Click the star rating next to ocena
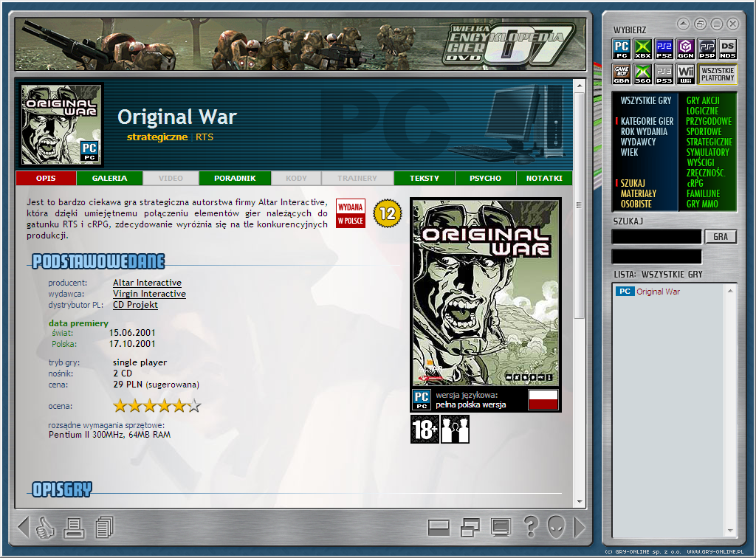This screenshot has height=558, width=756. (157, 406)
